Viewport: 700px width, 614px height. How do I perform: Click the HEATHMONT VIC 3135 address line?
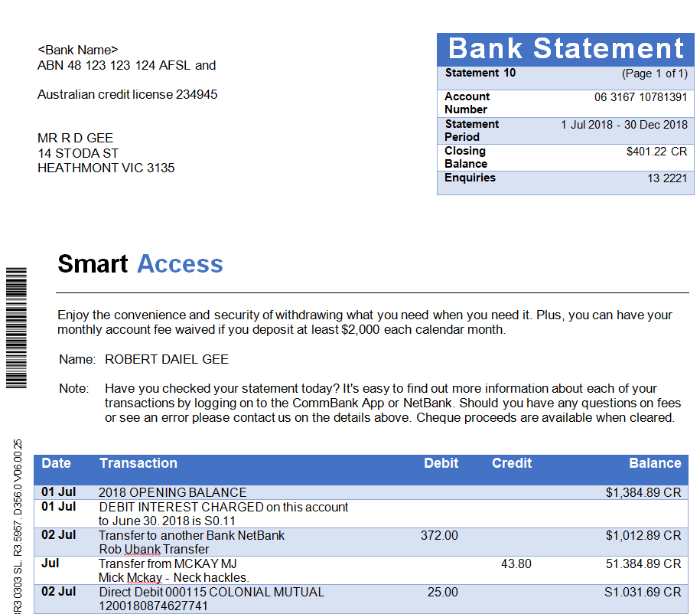tap(106, 168)
